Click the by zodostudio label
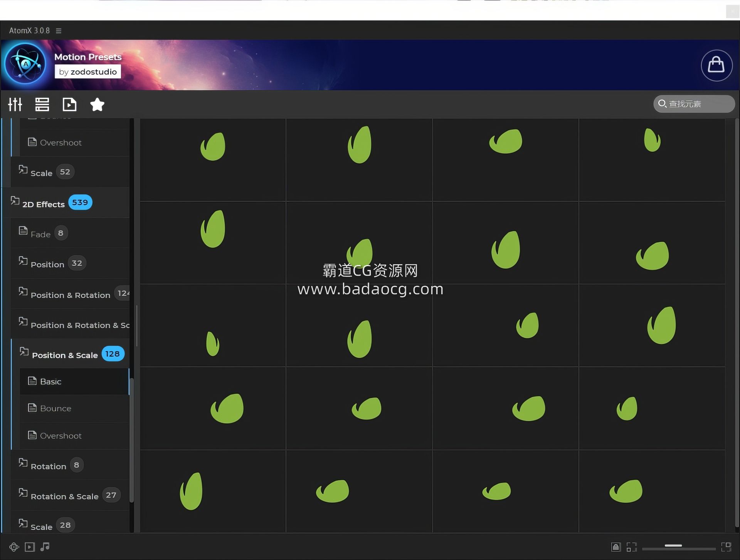The image size is (740, 560). pos(88,72)
